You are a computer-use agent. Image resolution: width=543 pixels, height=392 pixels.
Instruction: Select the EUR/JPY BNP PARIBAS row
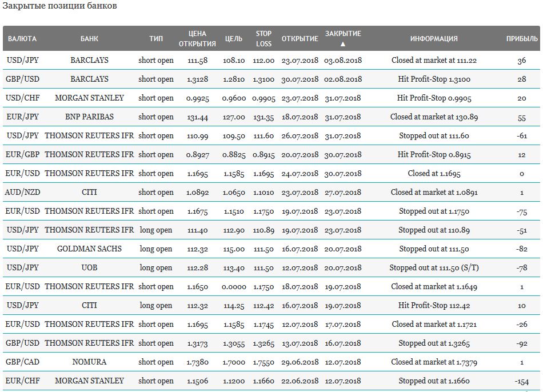[x=271, y=117]
